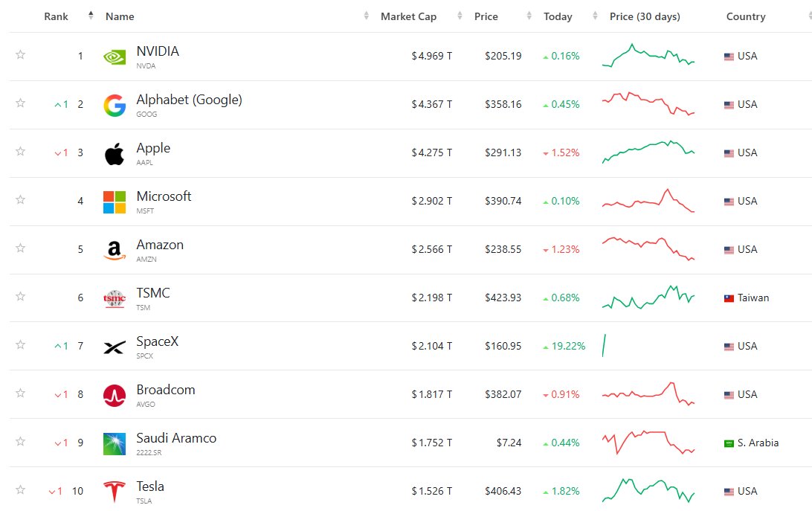812x511 pixels.
Task: Click the NVIDIA logo icon
Action: coord(115,57)
